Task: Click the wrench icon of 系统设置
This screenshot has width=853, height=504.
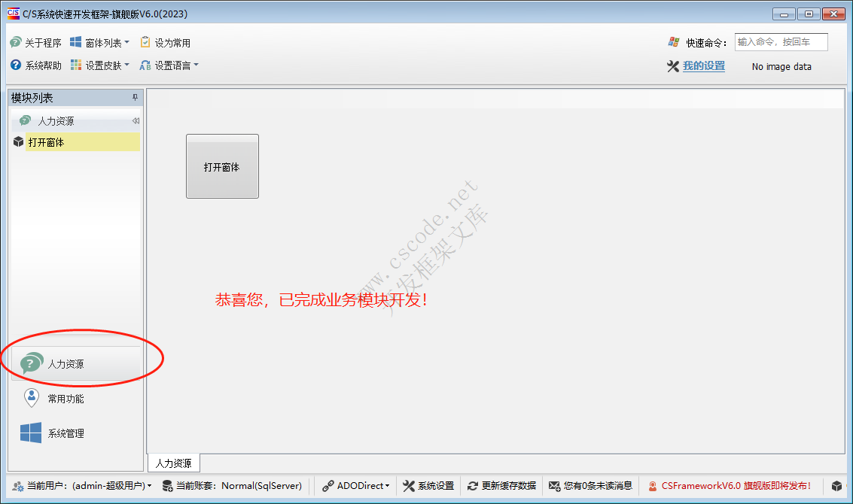Action: click(x=409, y=485)
